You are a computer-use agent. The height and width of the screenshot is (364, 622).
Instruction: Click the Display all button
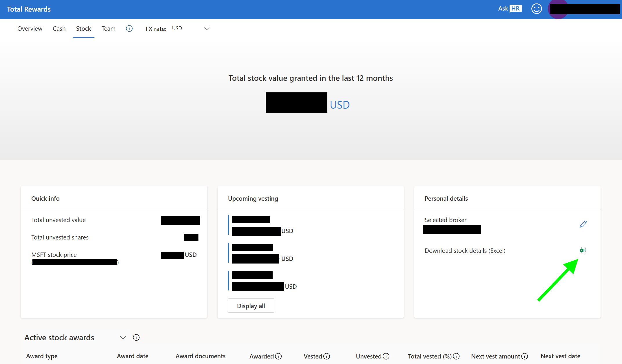(251, 306)
